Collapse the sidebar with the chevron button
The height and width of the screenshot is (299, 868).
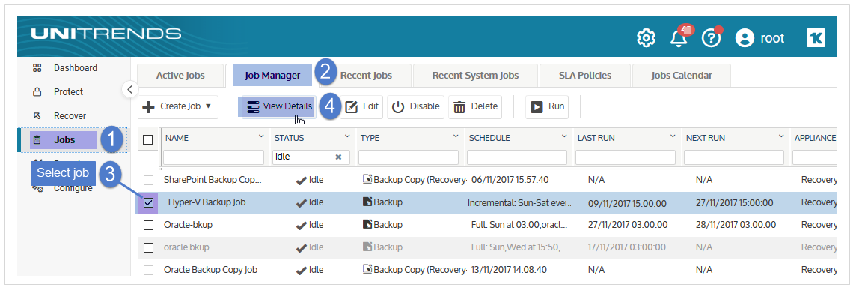(129, 89)
